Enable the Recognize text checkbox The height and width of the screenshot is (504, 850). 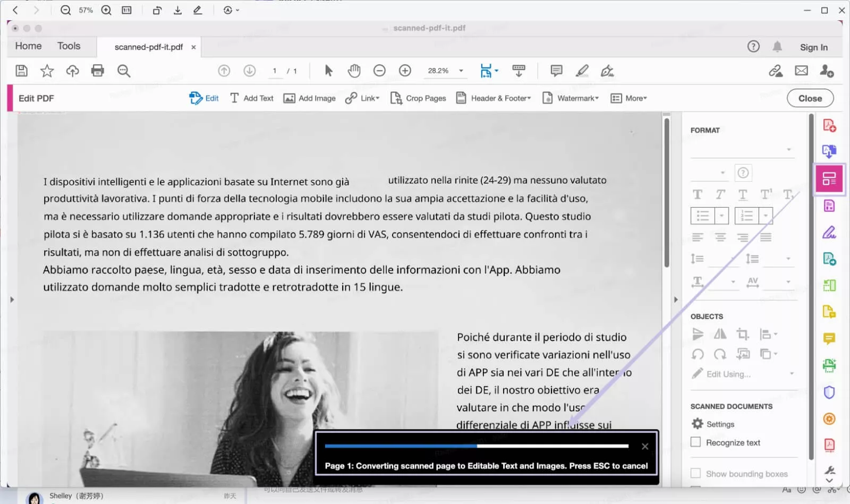pos(696,442)
